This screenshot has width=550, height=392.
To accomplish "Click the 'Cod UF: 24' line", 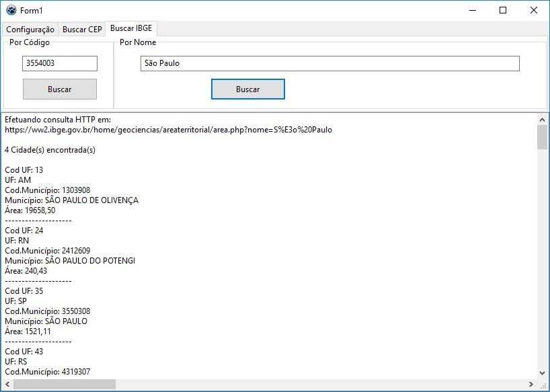I will tap(24, 231).
